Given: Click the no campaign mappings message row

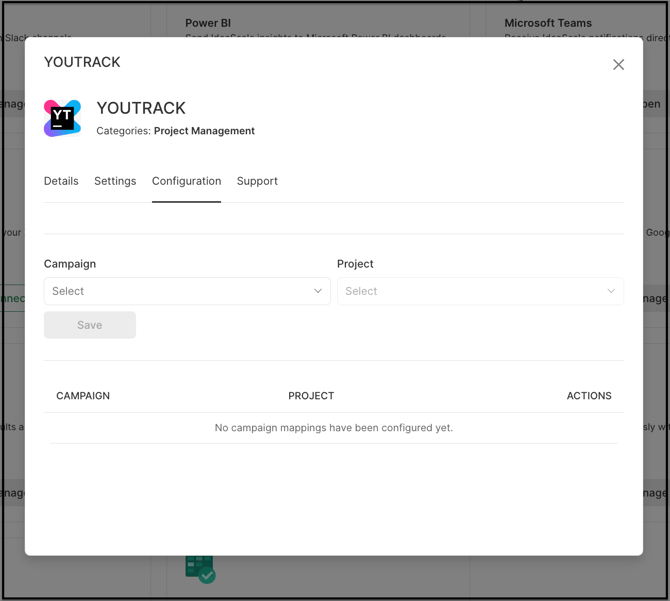Looking at the screenshot, I should (x=333, y=428).
